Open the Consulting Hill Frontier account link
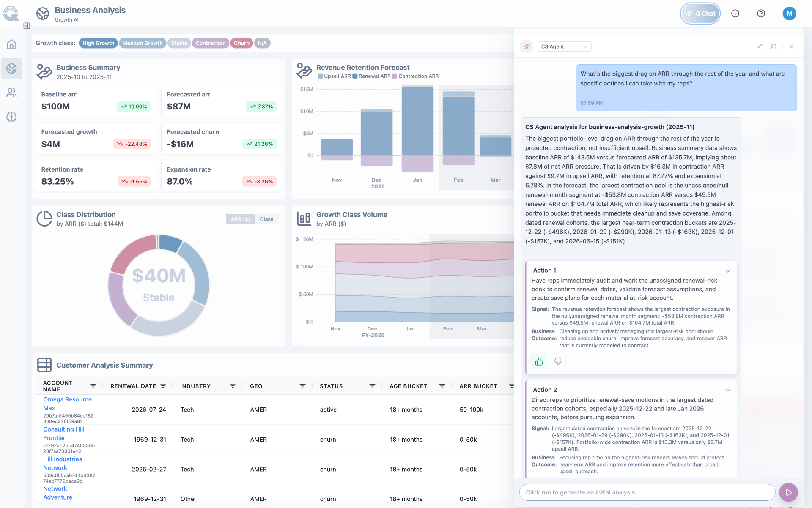The height and width of the screenshot is (508, 812). point(64,434)
